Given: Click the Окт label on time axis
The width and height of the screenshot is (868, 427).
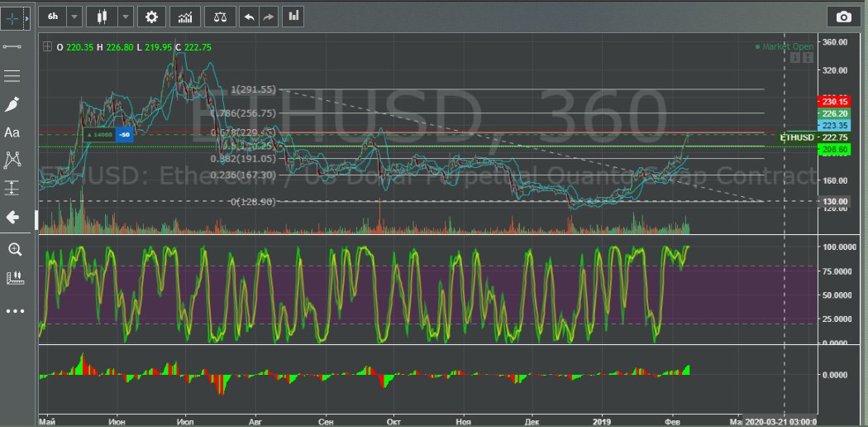Looking at the screenshot, I should click(393, 421).
